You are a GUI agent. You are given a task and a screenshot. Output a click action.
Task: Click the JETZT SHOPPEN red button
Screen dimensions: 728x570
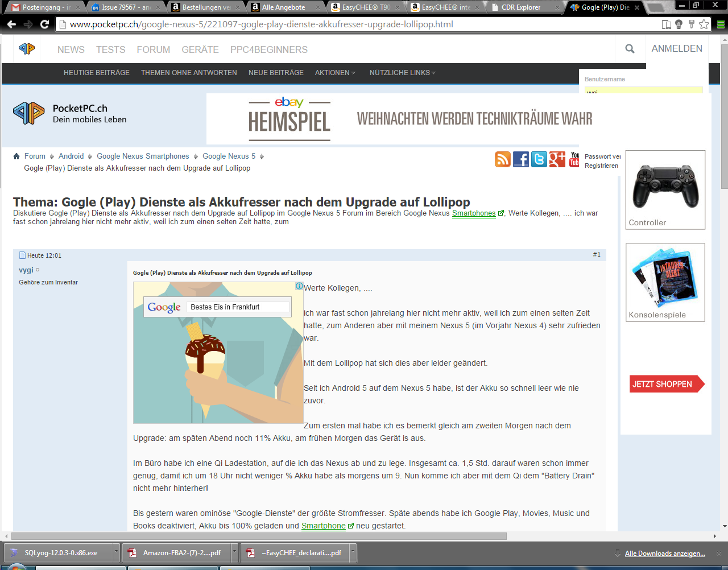pos(667,384)
